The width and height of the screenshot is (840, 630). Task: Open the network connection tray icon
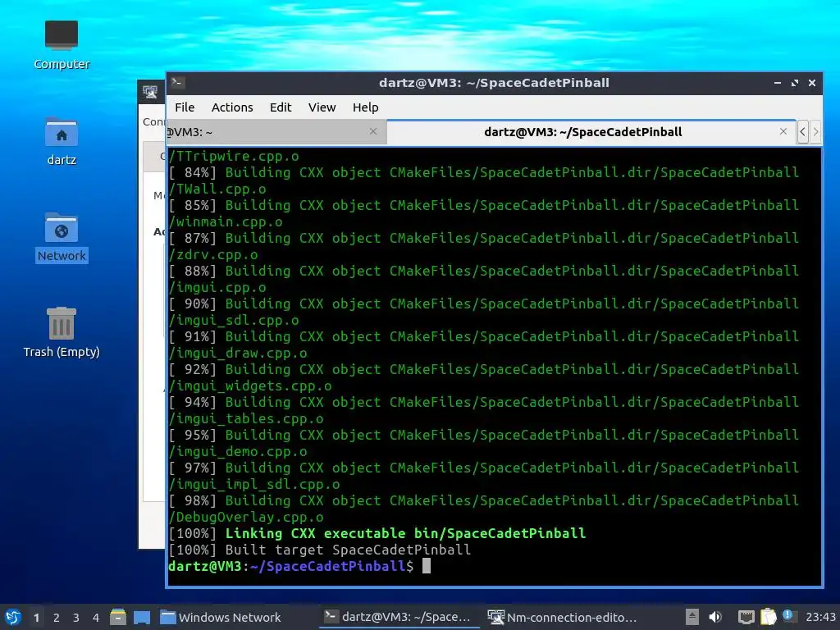click(746, 617)
